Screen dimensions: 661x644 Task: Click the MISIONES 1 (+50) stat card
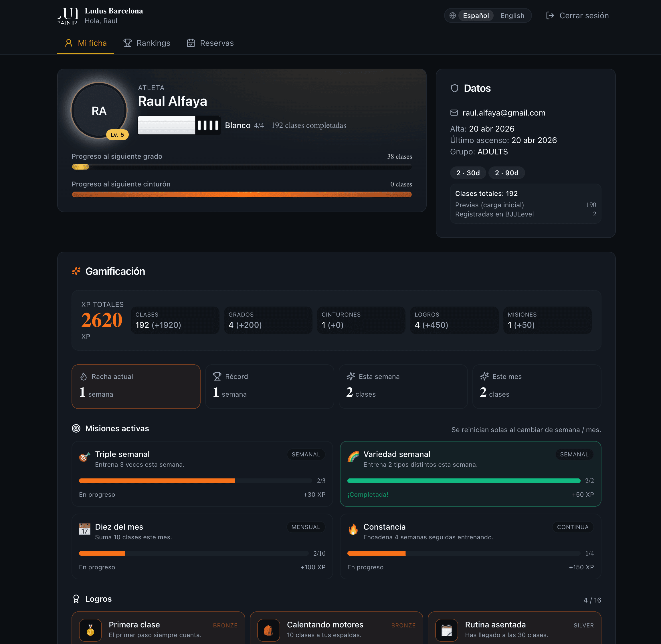(547, 320)
